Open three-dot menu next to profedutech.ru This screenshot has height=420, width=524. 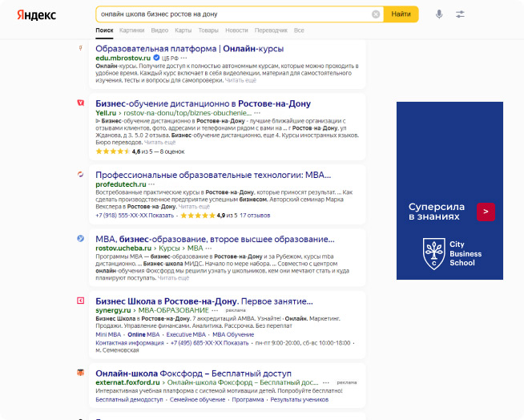tap(151, 184)
